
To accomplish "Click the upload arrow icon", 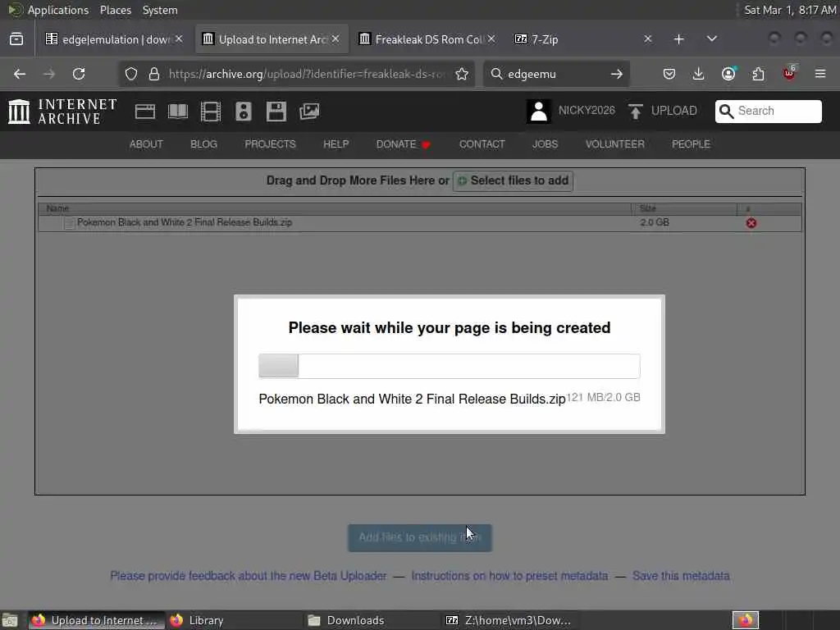I will click(x=636, y=112).
